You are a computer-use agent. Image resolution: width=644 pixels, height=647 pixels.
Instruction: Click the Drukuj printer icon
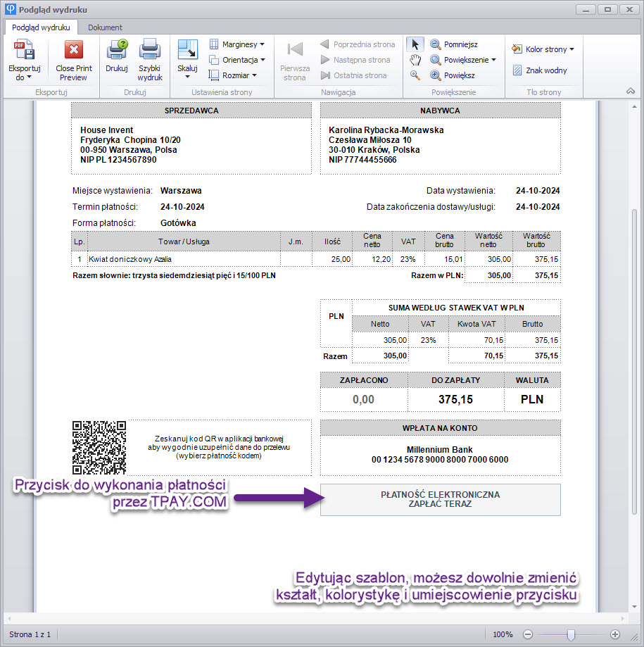[116, 51]
